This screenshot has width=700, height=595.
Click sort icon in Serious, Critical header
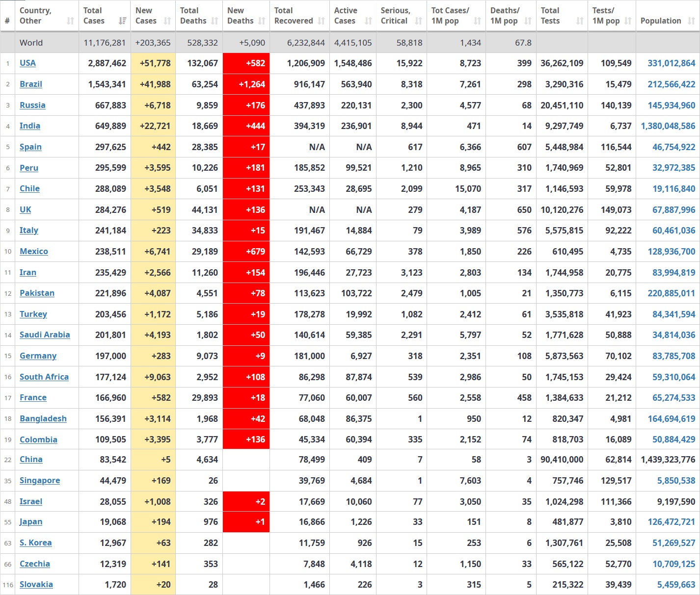point(418,21)
